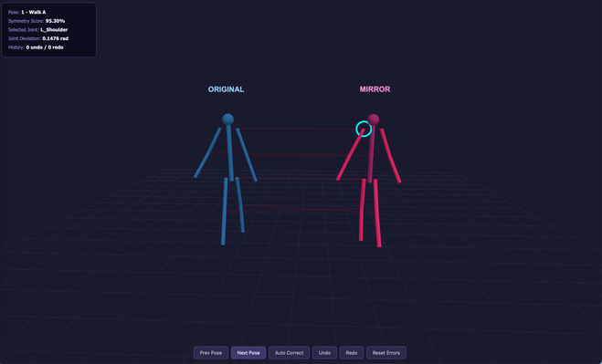Run Auto Correct on the pose
The height and width of the screenshot is (364, 602).
point(289,352)
